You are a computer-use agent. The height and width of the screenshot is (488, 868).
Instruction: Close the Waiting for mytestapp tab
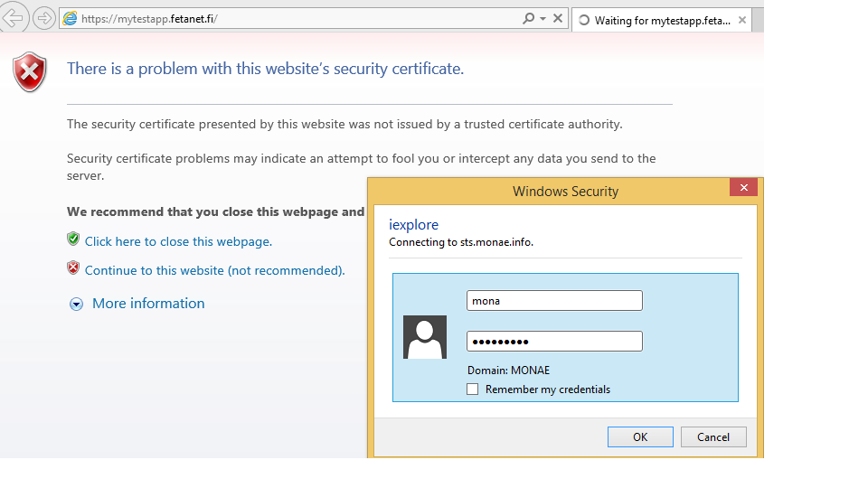point(742,20)
